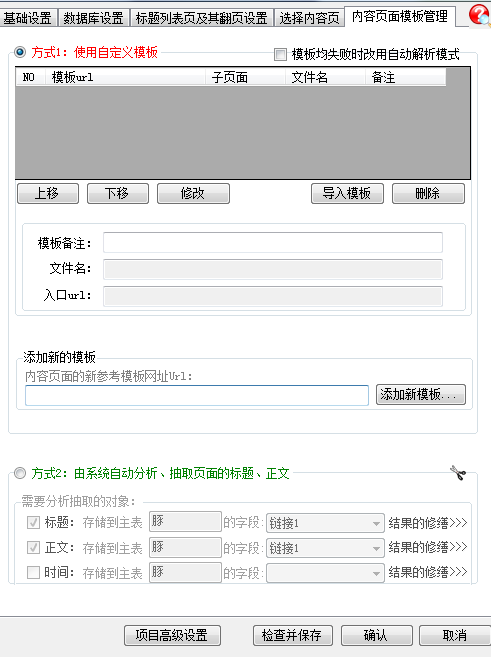
Task: Click the 导入模板 button
Action: (x=347, y=194)
